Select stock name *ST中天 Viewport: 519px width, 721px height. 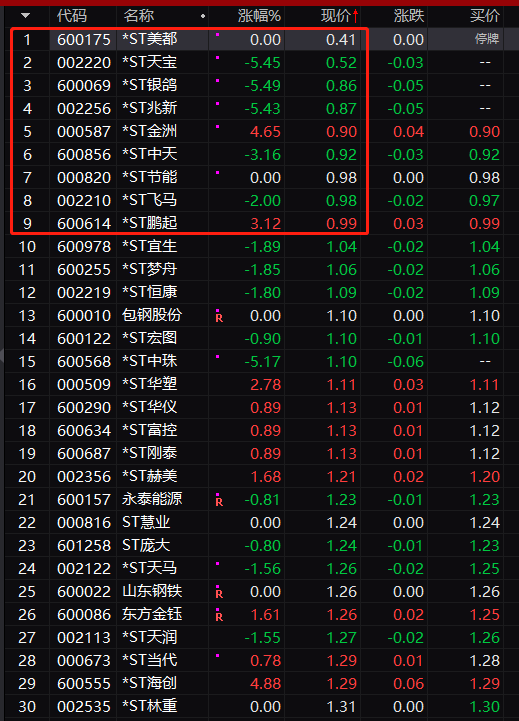[149, 154]
